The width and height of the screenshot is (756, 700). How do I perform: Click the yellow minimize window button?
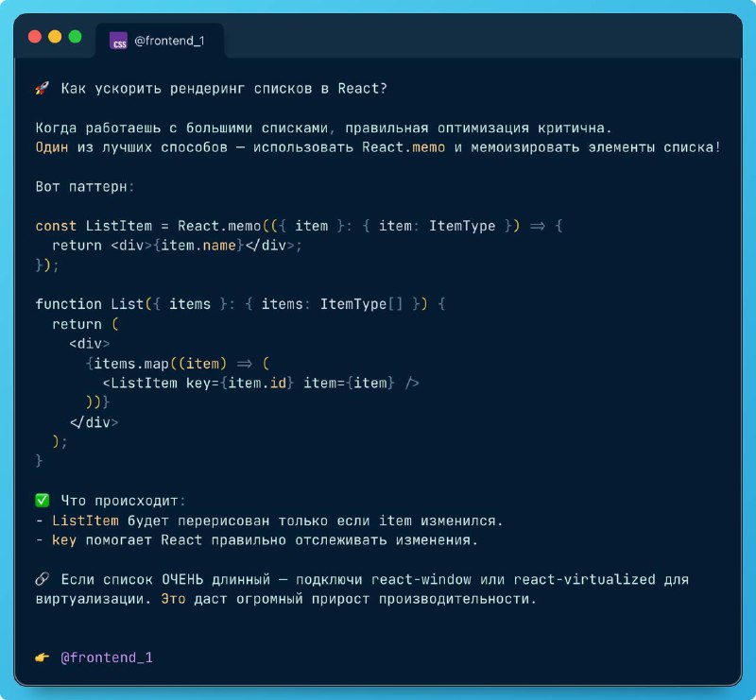coord(55,37)
